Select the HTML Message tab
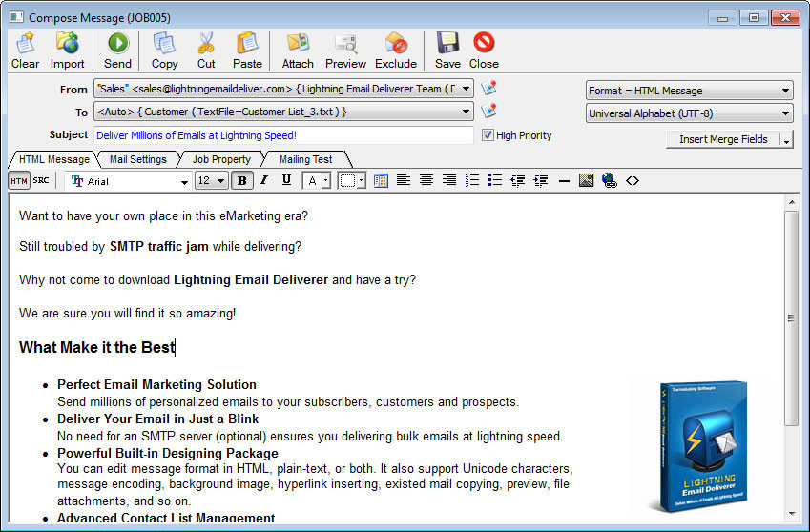Image resolution: width=810 pixels, height=532 pixels. pos(54,159)
